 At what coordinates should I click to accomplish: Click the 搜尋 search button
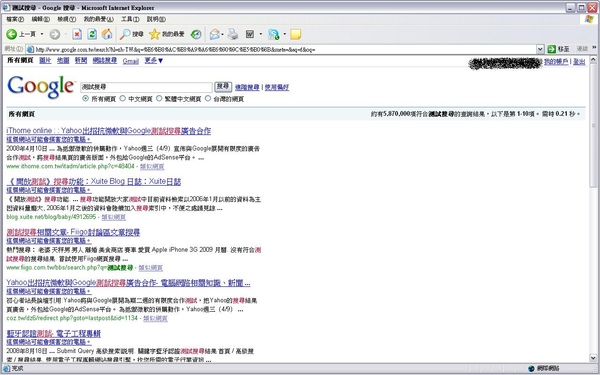[x=223, y=87]
